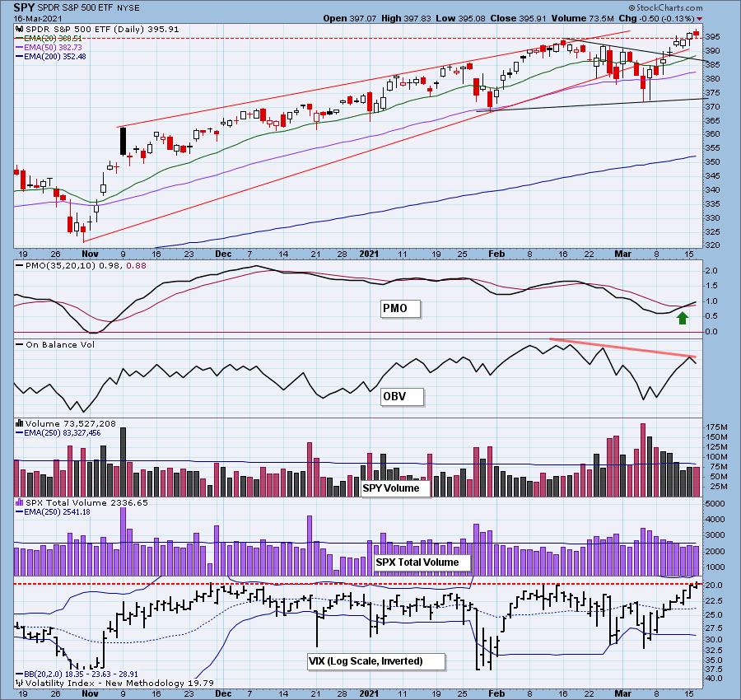Click the 40.0 VIX axis label
Screen dimensions: 741x700
click(x=715, y=679)
